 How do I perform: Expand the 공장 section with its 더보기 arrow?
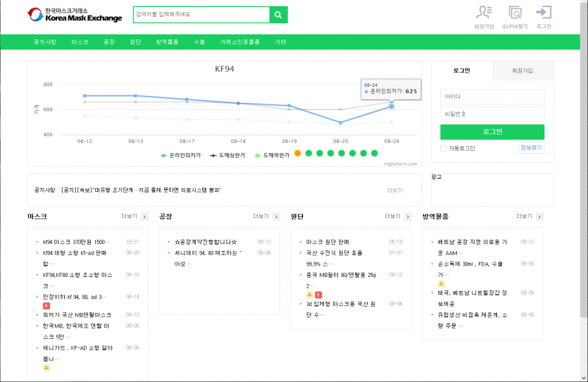[276, 216]
